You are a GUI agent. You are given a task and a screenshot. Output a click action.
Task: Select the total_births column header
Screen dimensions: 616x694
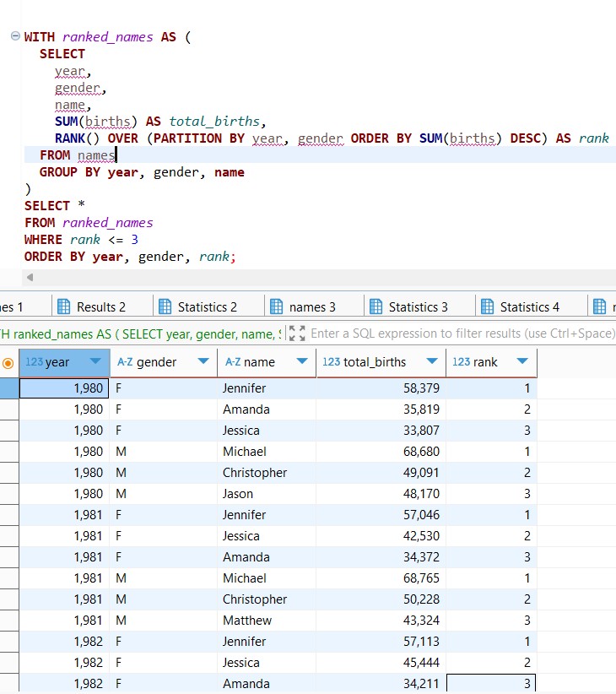pyautogui.click(x=381, y=362)
